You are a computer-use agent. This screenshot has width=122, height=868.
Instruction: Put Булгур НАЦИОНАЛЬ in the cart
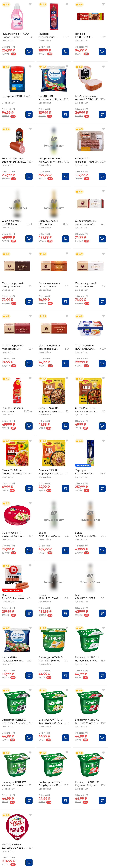[x=29, y=114]
